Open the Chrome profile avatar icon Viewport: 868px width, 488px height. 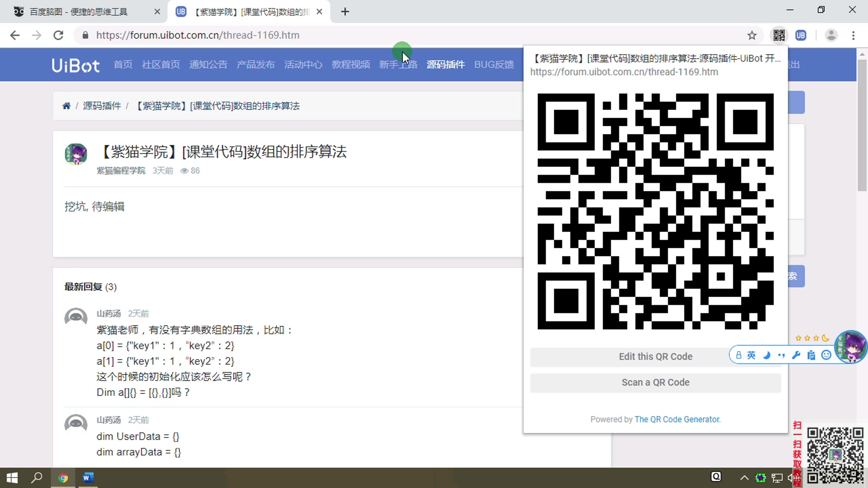831,35
